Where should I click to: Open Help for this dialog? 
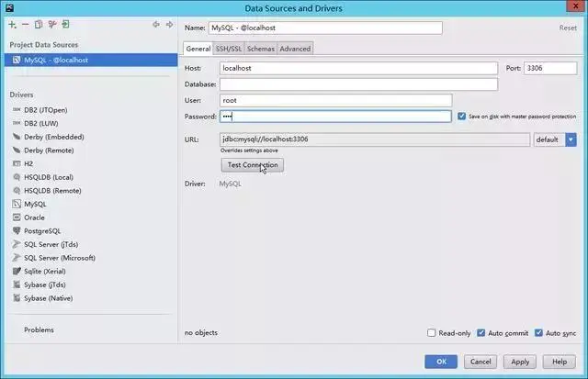tap(560, 362)
